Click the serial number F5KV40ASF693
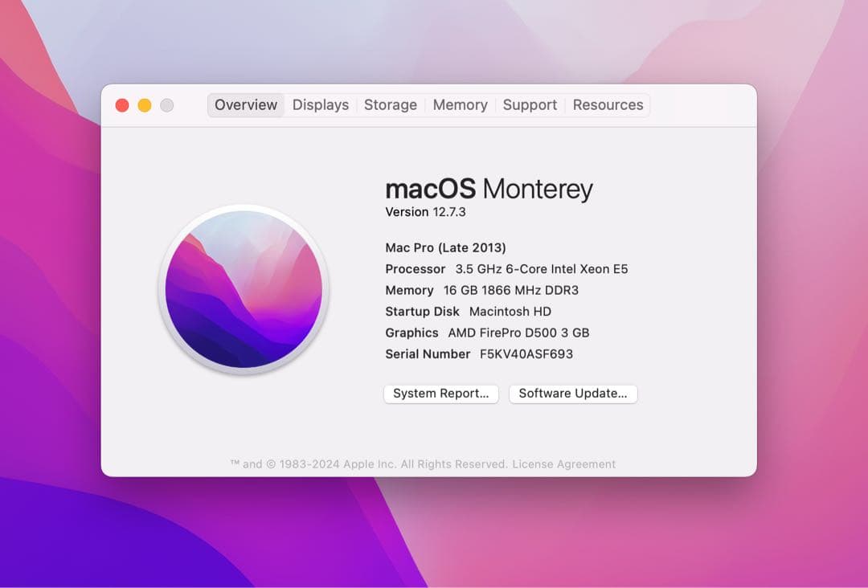 tap(526, 354)
